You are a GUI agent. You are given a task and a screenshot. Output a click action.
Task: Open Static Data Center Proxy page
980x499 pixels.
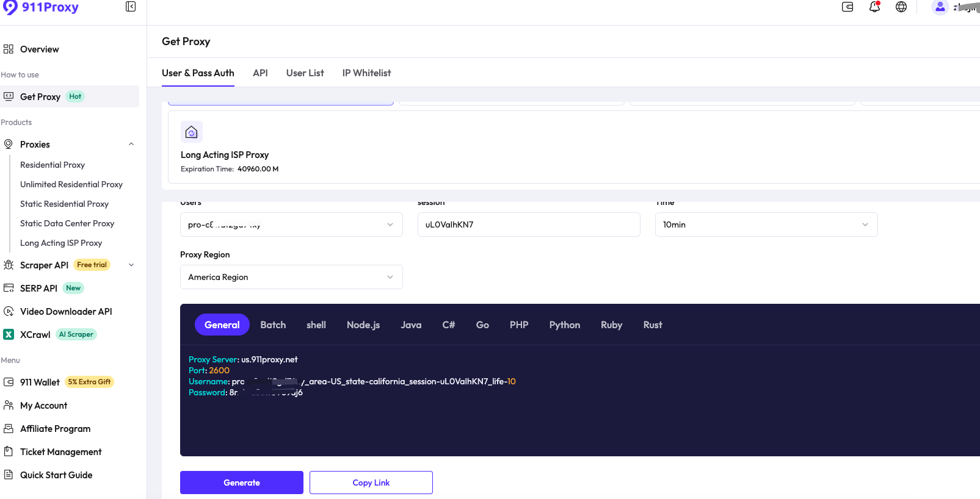tap(67, 223)
